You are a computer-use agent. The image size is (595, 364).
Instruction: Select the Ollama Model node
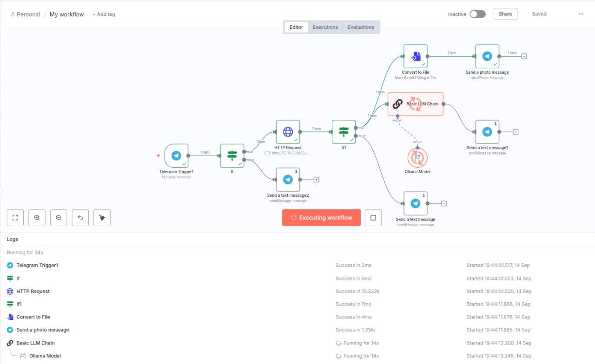click(417, 158)
